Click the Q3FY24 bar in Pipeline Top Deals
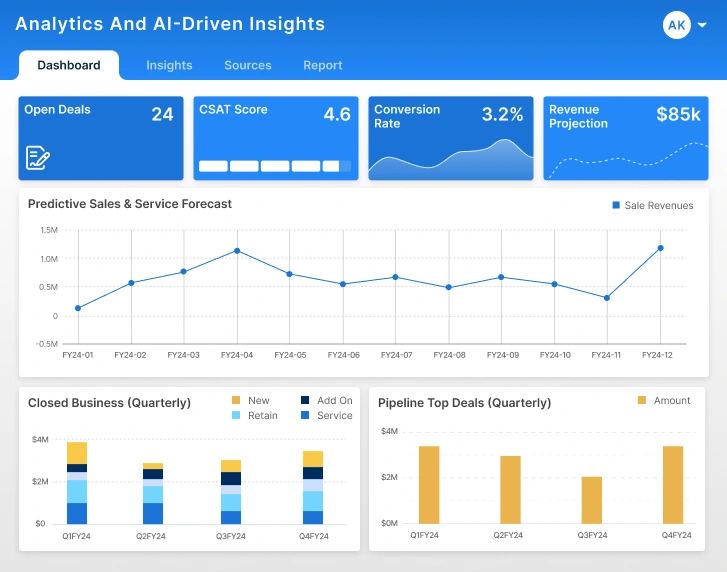This screenshot has width=727, height=572. click(x=592, y=499)
